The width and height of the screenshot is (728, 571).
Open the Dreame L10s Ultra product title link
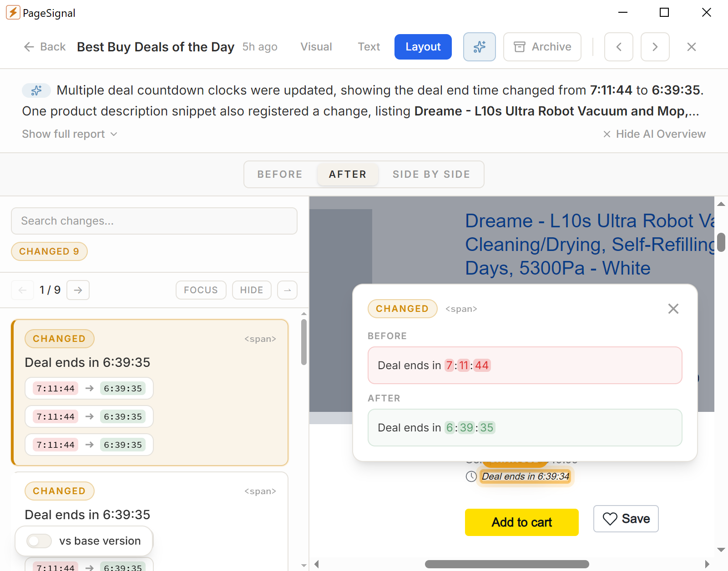(590, 245)
